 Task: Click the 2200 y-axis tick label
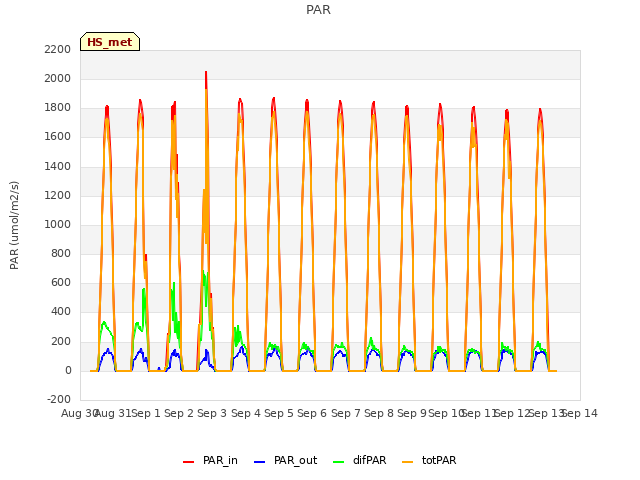pyautogui.click(x=58, y=49)
